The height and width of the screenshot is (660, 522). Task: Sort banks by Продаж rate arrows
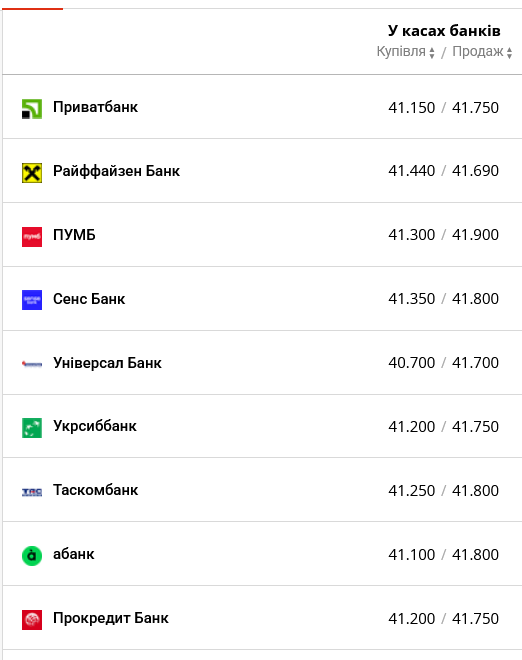[x=509, y=53]
